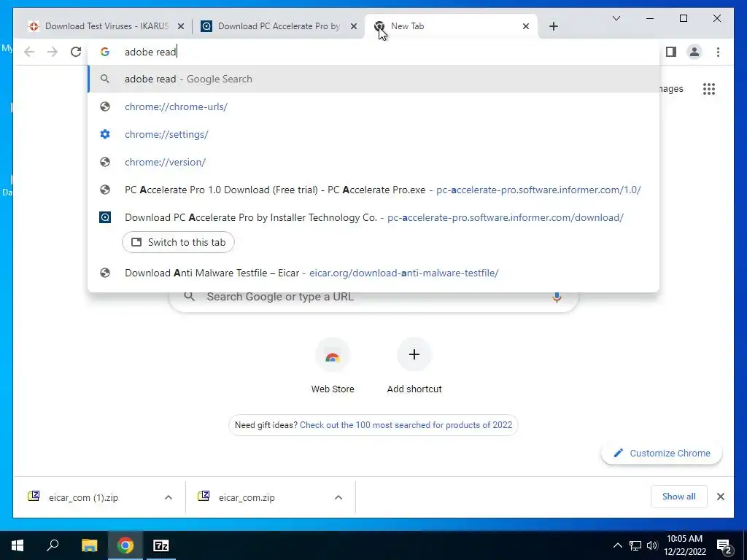Show hidden system tray icons

point(617,545)
